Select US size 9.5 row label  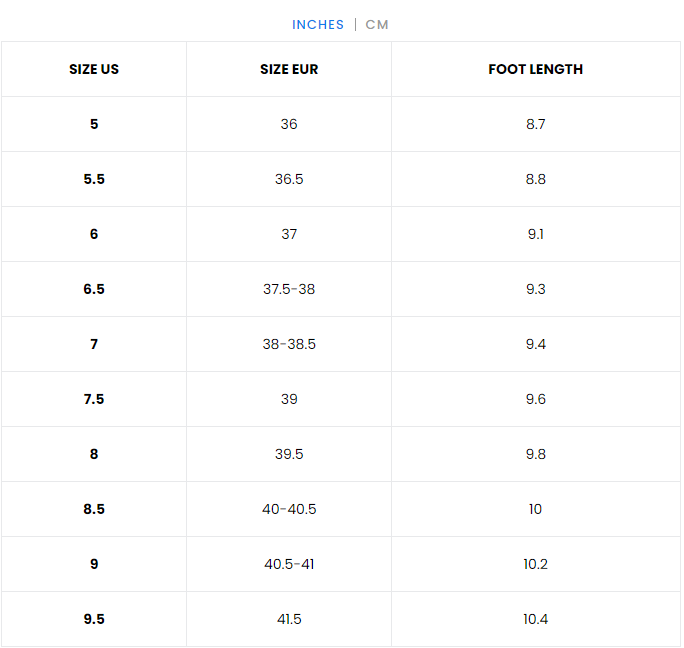tap(94, 619)
